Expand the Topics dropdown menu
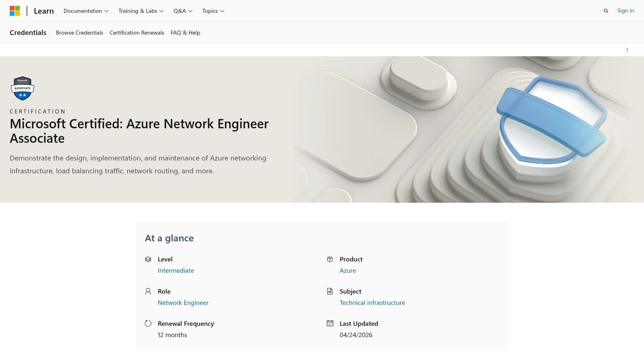 click(x=213, y=11)
